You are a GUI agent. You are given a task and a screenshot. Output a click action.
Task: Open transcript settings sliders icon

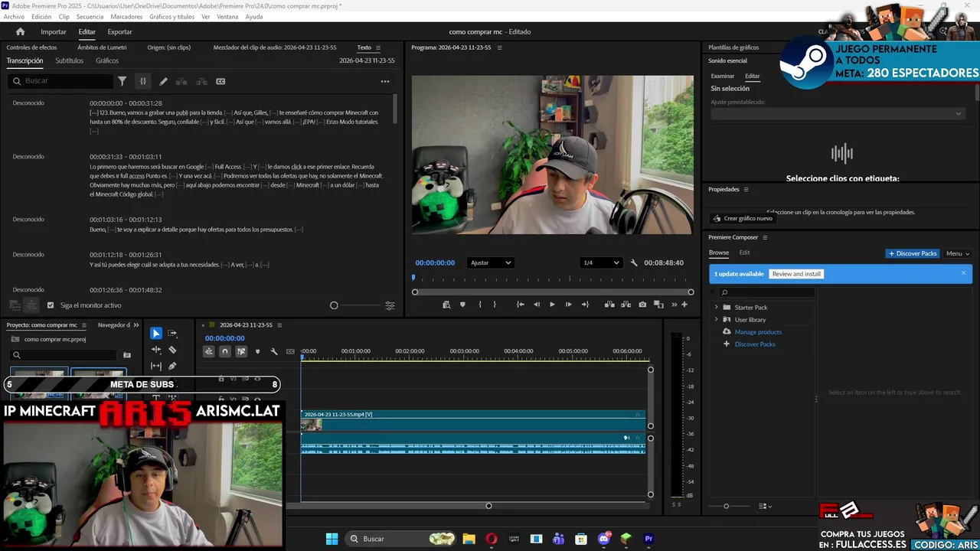pos(390,305)
